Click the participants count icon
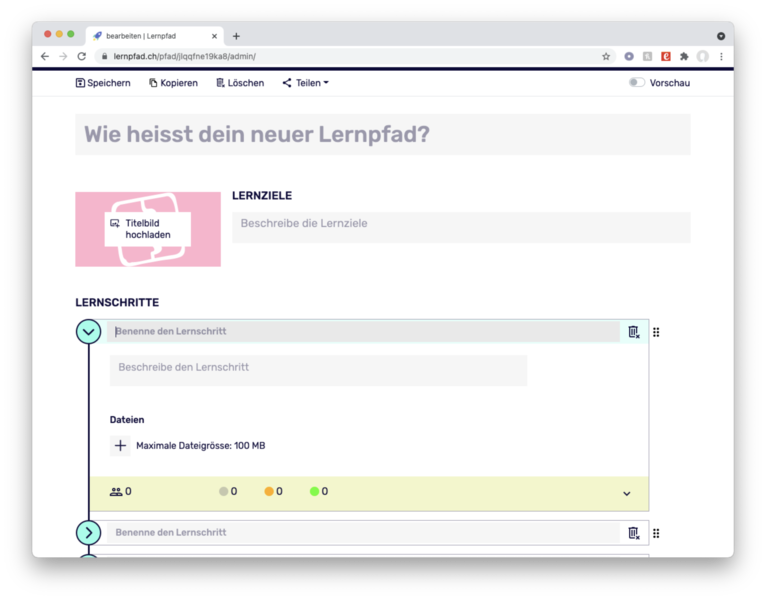The height and width of the screenshot is (600, 766). 116,492
